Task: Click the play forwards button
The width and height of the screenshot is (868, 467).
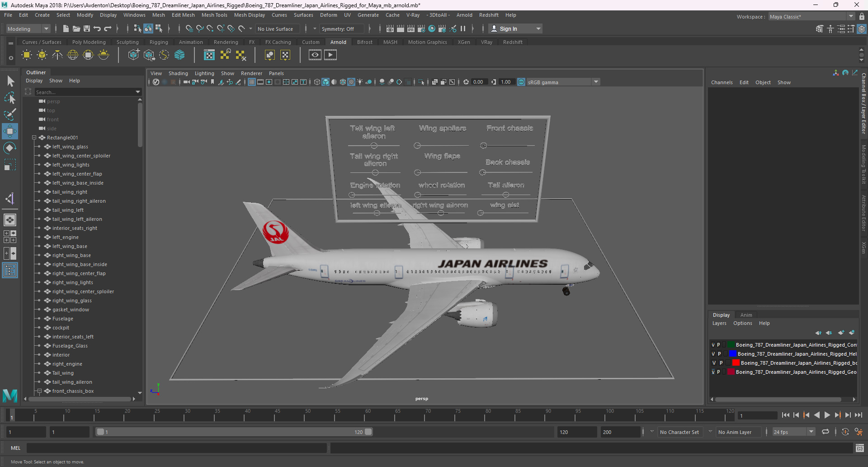Action: point(827,415)
